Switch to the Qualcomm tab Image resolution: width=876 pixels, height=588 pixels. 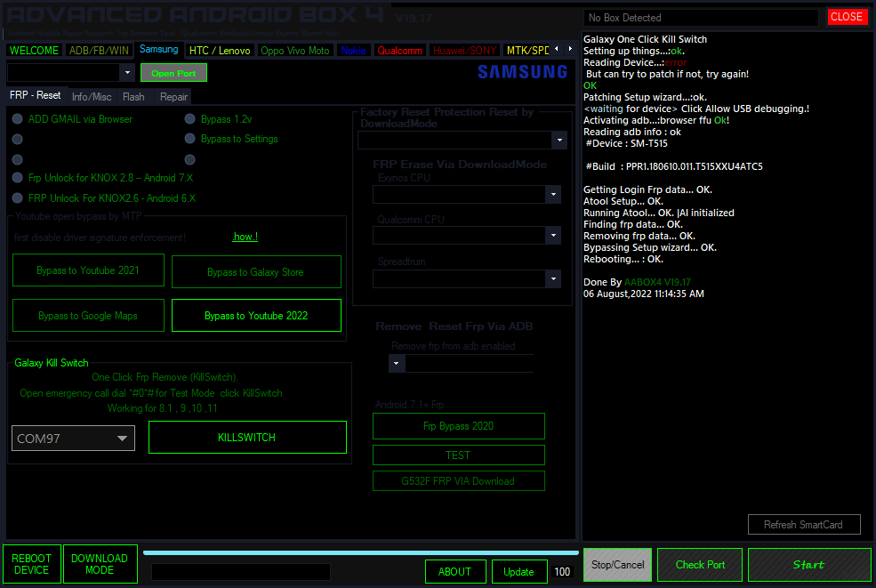coord(399,51)
